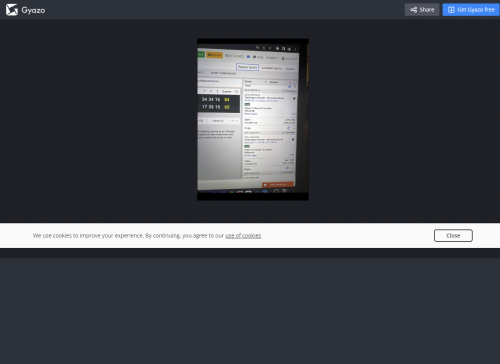Image resolution: width=500 pixels, height=364 pixels.
Task: Click the Get Gyazo free button
Action: (x=471, y=10)
